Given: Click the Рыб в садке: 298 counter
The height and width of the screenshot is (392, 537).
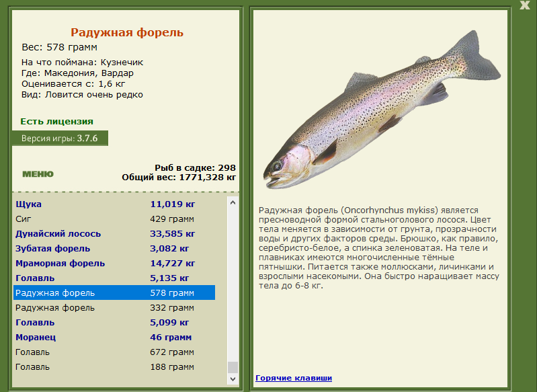Looking at the screenshot, I should (195, 168).
